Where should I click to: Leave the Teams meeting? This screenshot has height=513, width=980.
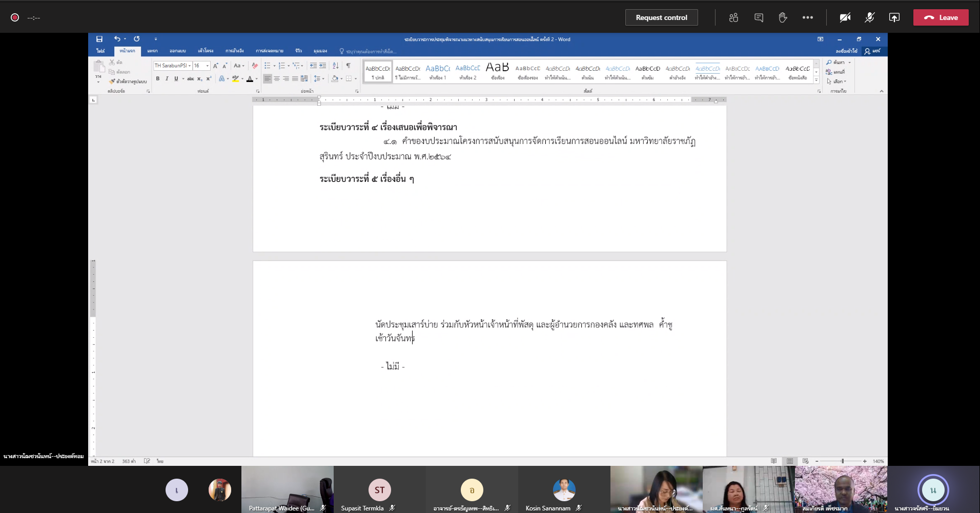[941, 17]
